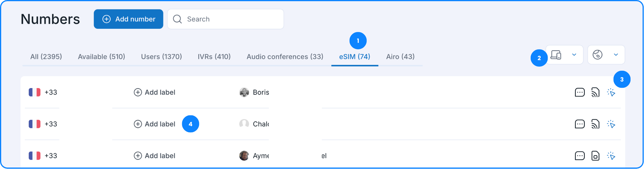Viewport: 644px width, 169px height.
Task: Click the SMS message icon in Boris's row
Action: [x=580, y=92]
